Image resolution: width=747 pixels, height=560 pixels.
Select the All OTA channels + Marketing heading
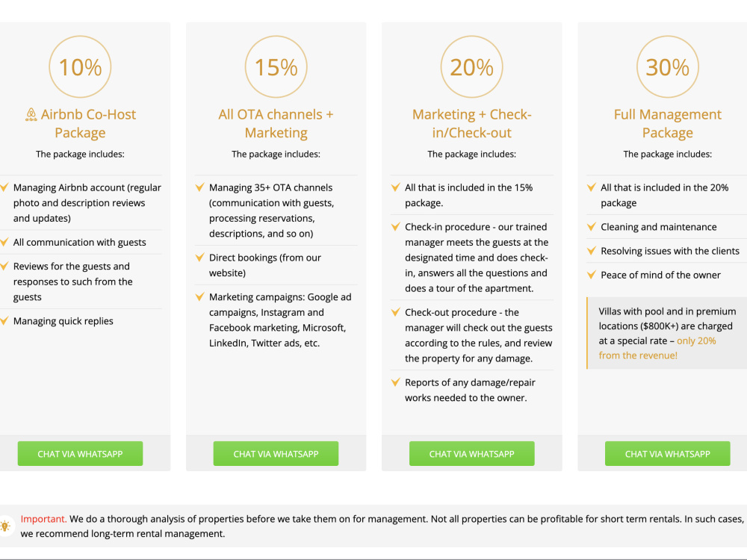pyautogui.click(x=276, y=123)
